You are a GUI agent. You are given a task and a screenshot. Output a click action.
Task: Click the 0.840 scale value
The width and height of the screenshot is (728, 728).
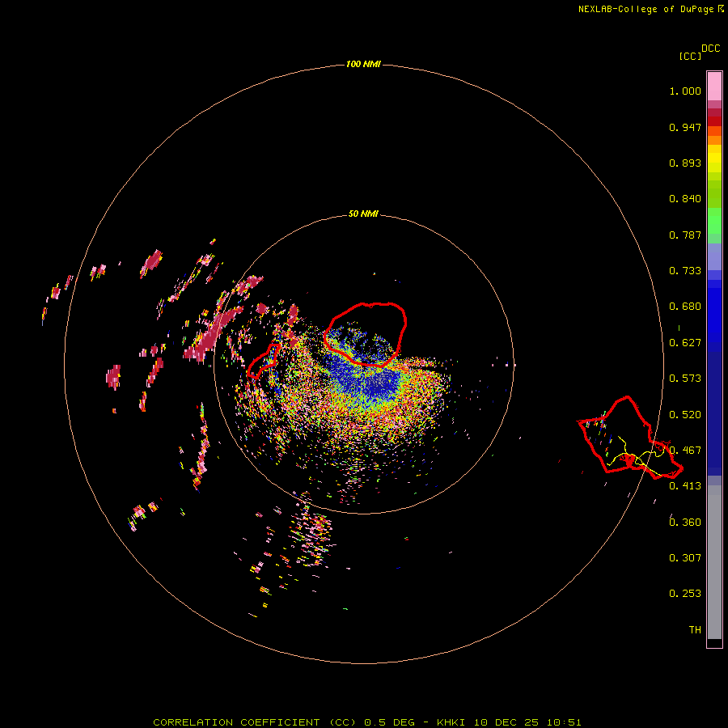(x=685, y=199)
